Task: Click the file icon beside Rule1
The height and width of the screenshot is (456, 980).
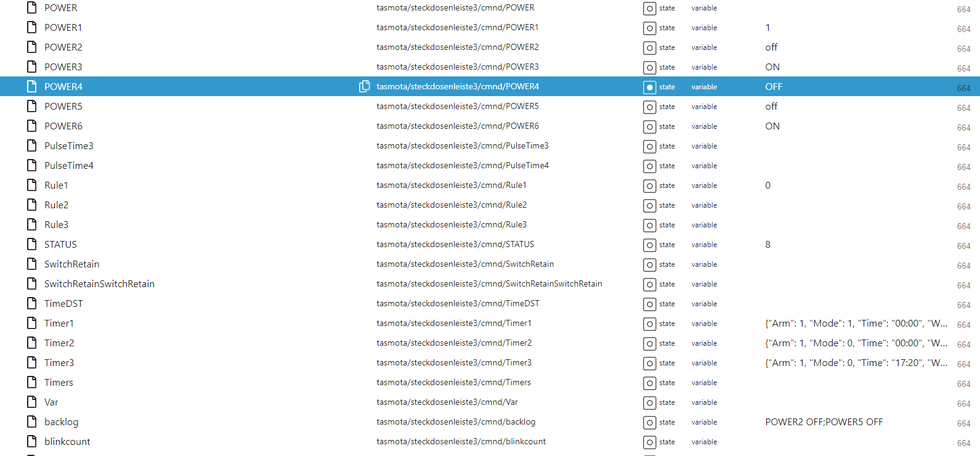Action: [32, 185]
